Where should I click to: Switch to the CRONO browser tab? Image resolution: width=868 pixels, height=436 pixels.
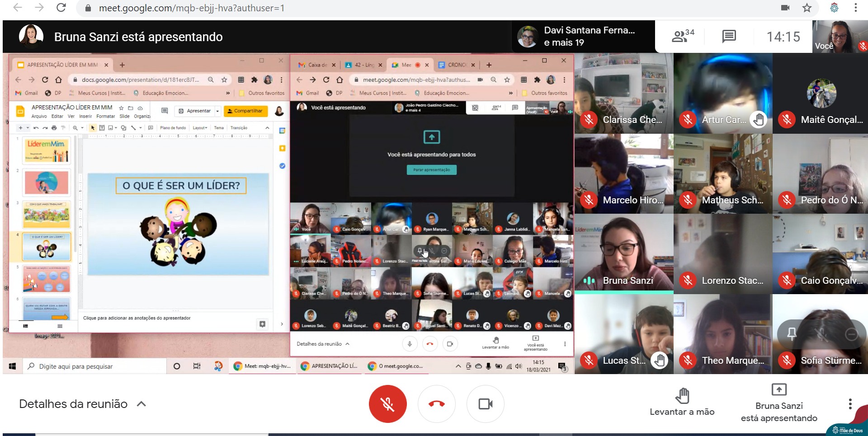coord(457,65)
